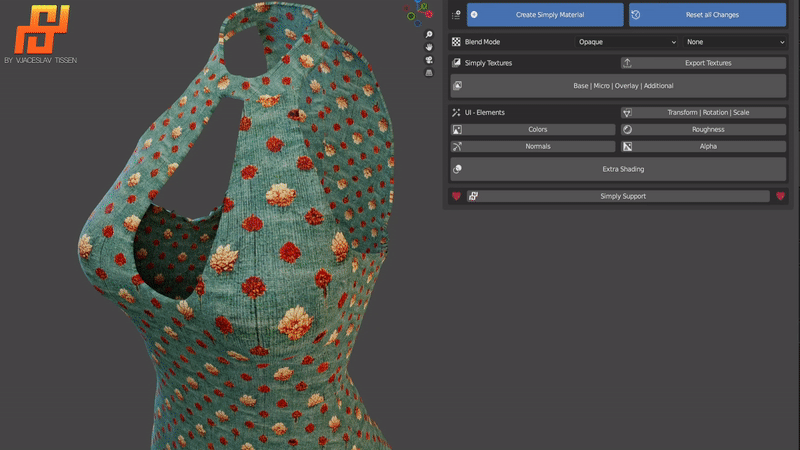The image size is (800, 450).
Task: Toggle the camera view icon
Action: [428, 60]
